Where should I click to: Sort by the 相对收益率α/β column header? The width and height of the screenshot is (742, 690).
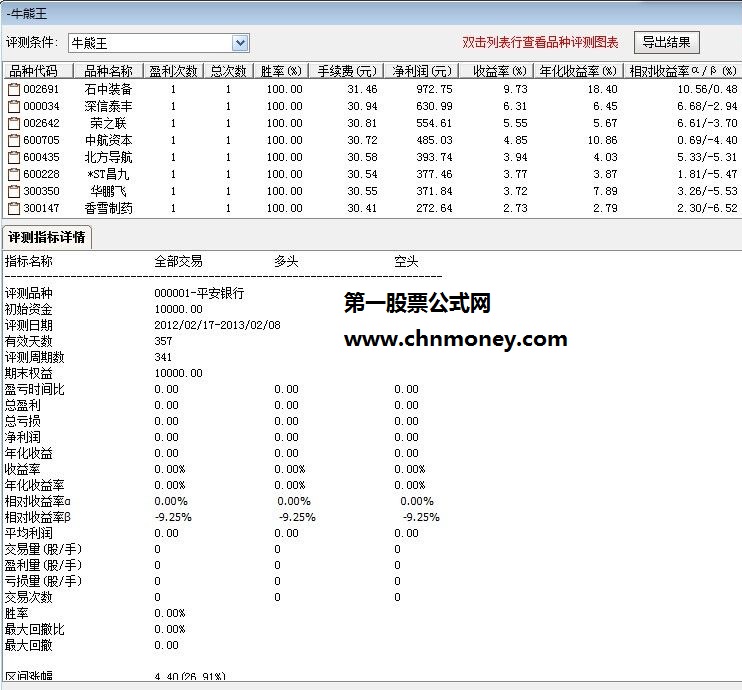pyautogui.click(x=683, y=71)
